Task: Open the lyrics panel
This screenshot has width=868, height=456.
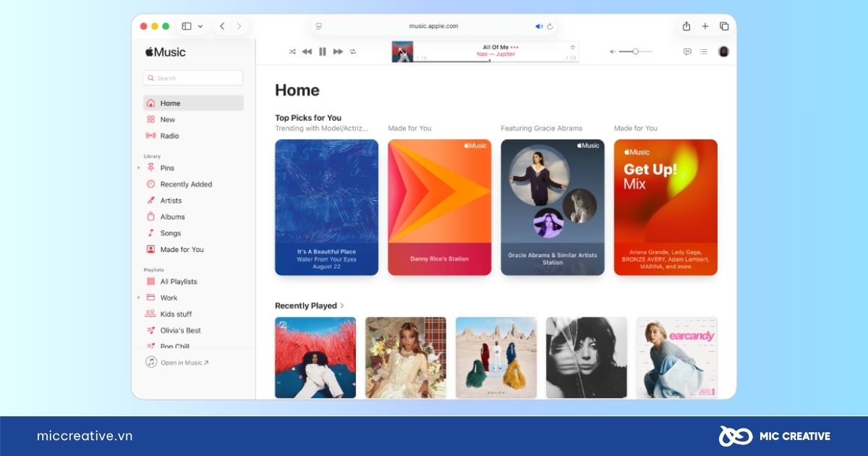Action: tap(686, 51)
